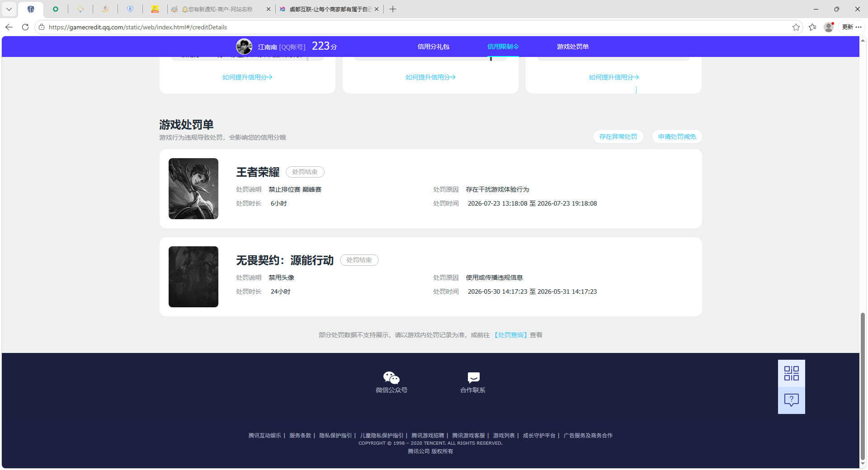
Task: Click 处罚结束 badge beside 无畏契约：源能行动
Action: click(x=359, y=260)
